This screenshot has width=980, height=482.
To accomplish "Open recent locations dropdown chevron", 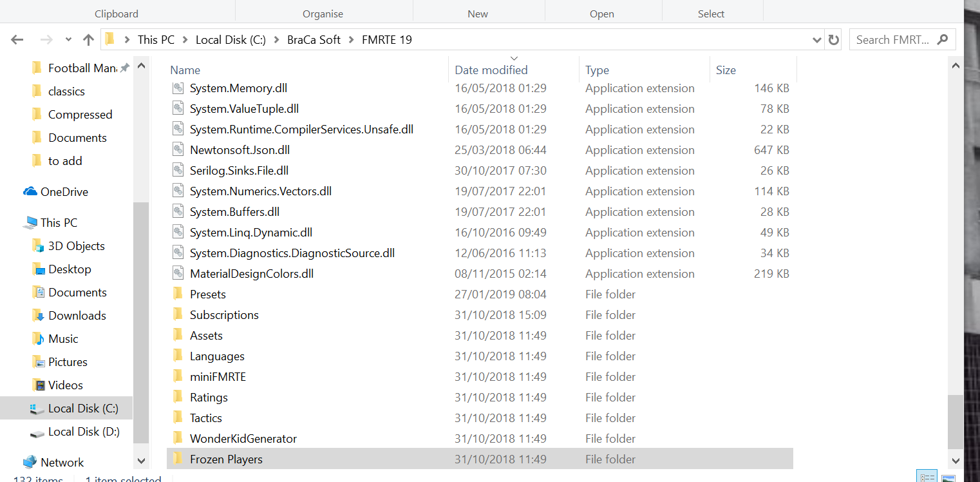I will pyautogui.click(x=68, y=40).
